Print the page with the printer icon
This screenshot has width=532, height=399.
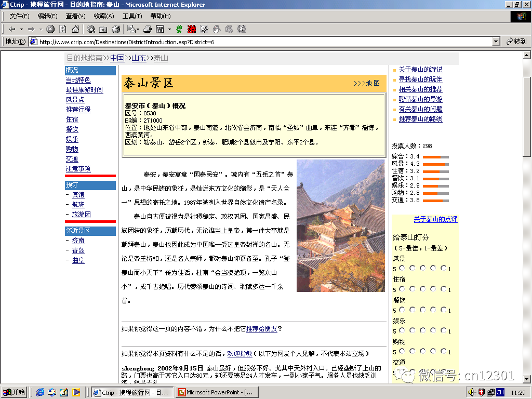click(x=147, y=29)
